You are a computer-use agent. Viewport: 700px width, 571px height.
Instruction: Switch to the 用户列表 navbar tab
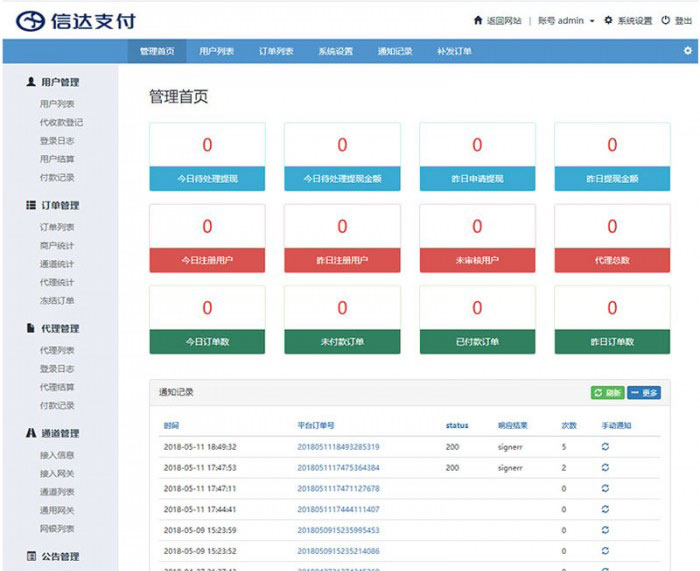tap(216, 51)
